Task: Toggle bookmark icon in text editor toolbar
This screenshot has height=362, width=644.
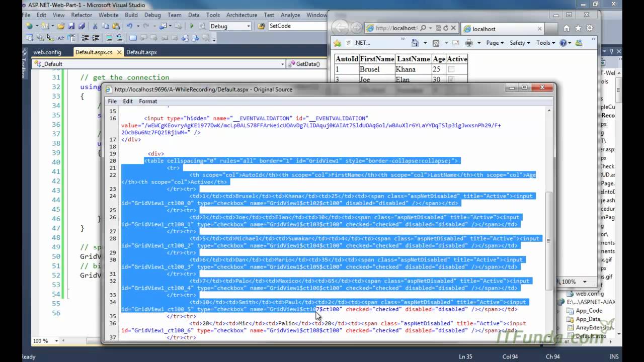Action: [133, 38]
